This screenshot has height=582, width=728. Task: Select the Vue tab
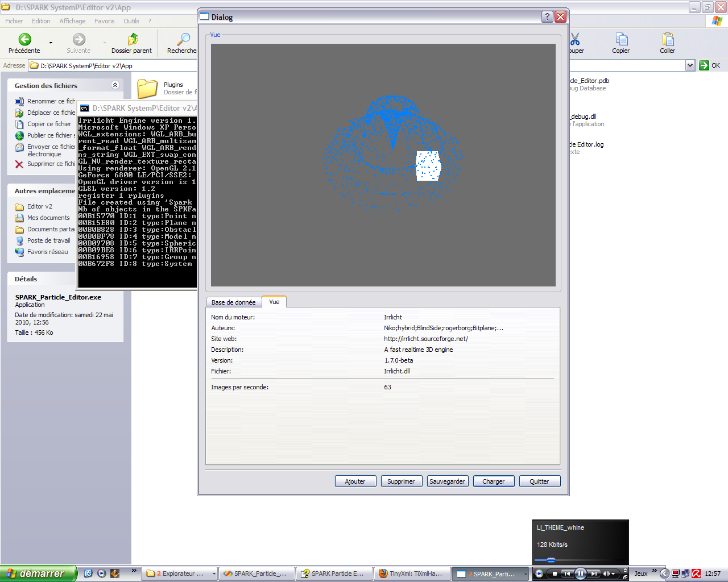274,302
